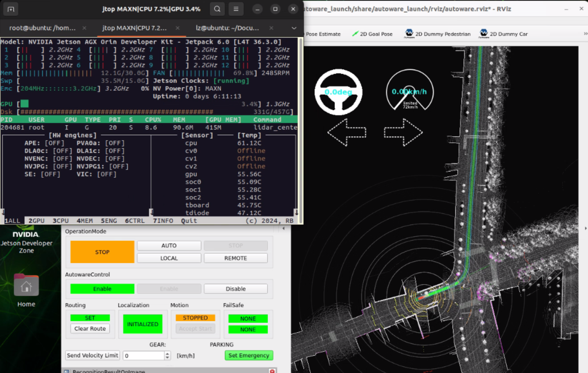This screenshot has height=373, width=588.
Task: Expand the terminal tab list dropdown
Action: coord(294,28)
